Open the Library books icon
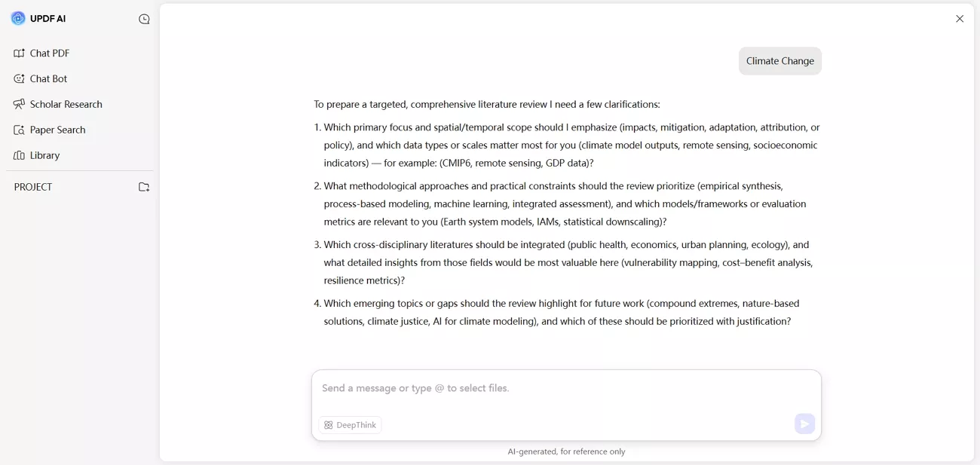The height and width of the screenshot is (465, 980). click(18, 155)
